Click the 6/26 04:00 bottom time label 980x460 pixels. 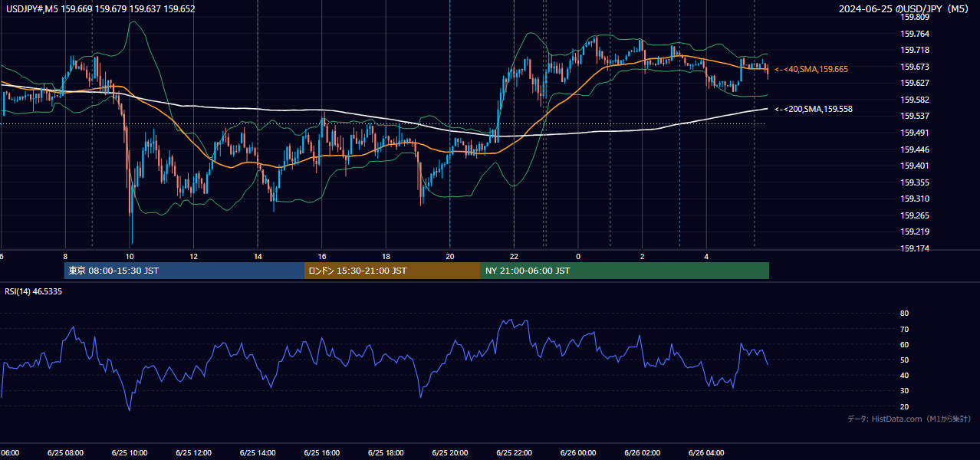(706, 452)
